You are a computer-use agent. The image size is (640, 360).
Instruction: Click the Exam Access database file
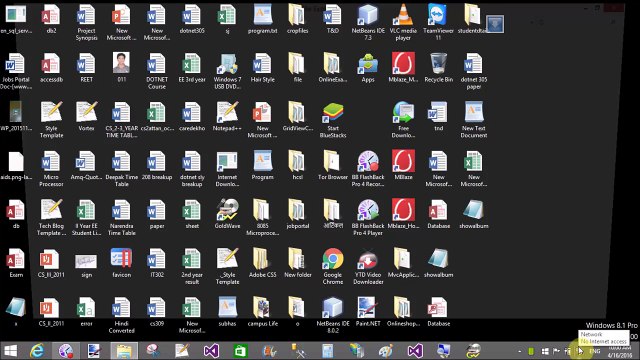(16, 259)
